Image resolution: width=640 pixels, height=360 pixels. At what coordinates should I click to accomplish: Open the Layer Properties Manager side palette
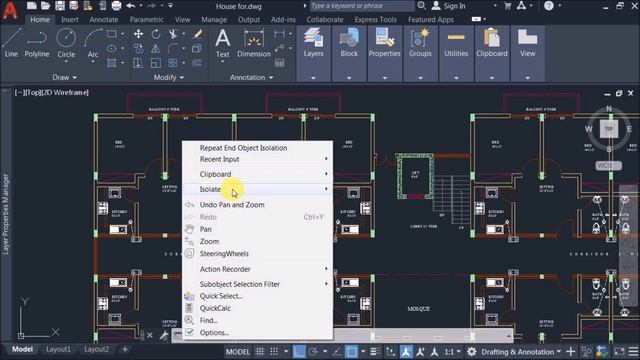tap(6, 214)
